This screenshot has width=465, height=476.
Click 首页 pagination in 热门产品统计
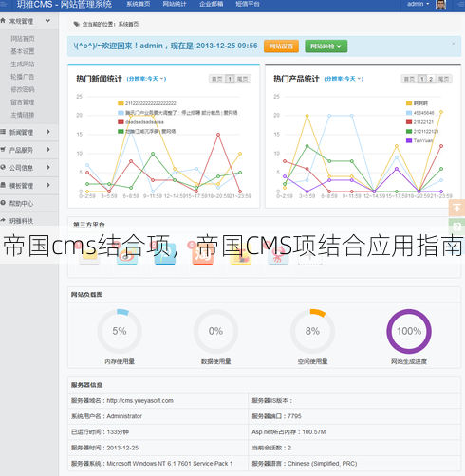(x=409, y=79)
